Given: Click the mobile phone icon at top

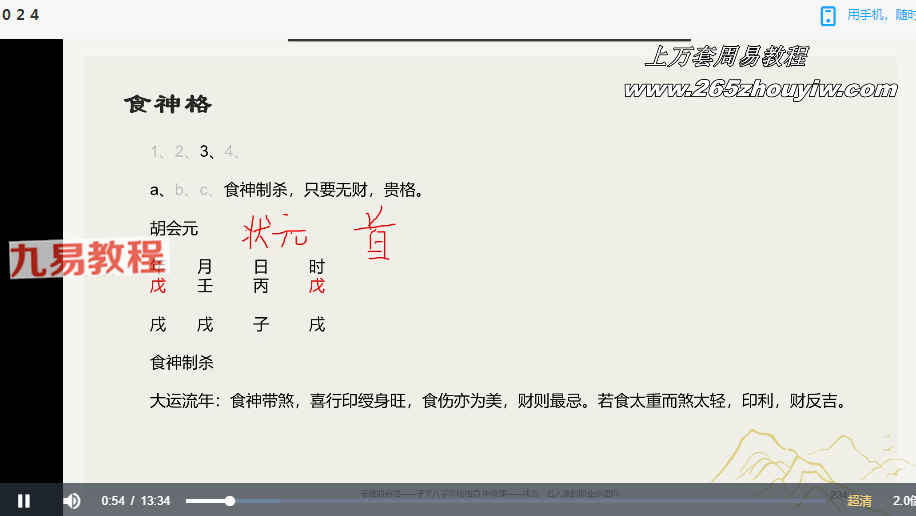Looking at the screenshot, I should [x=828, y=15].
